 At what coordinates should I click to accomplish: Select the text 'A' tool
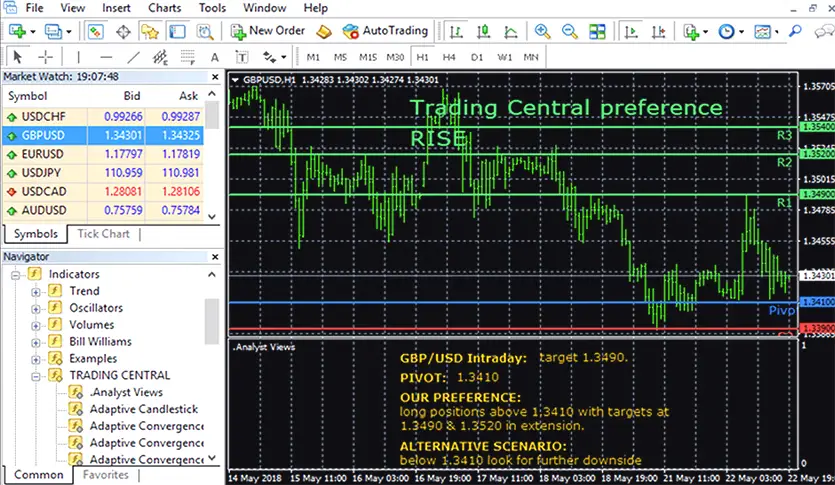(x=215, y=57)
